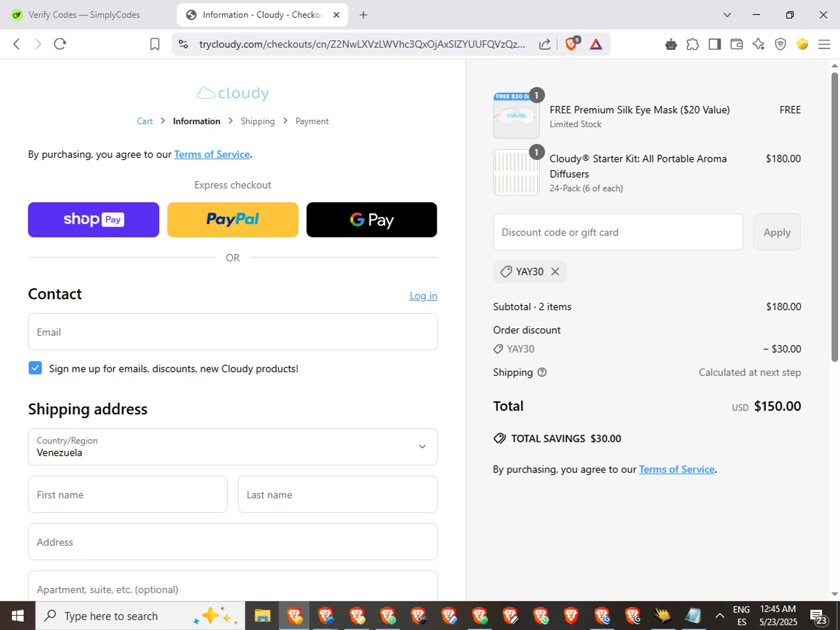This screenshot has width=840, height=630.
Task: Pay with Shop Pay button
Action: tap(94, 220)
